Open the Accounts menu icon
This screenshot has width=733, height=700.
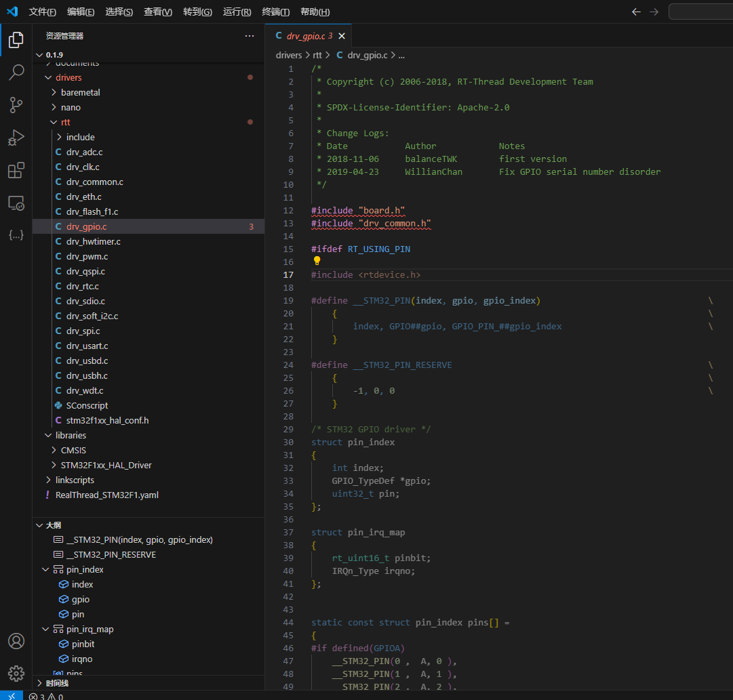(x=16, y=641)
